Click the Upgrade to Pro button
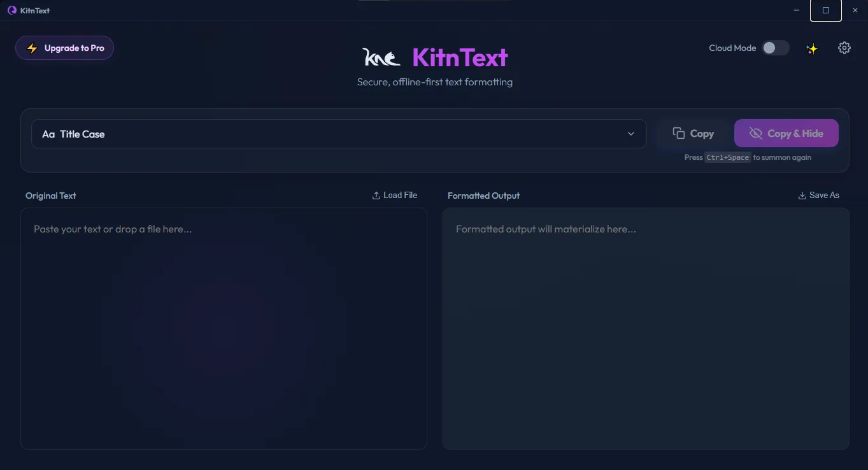Viewport: 868px width, 470px height. 64,48
